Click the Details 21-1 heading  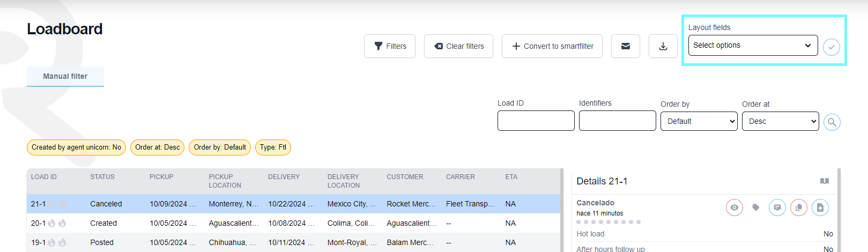[x=602, y=181]
